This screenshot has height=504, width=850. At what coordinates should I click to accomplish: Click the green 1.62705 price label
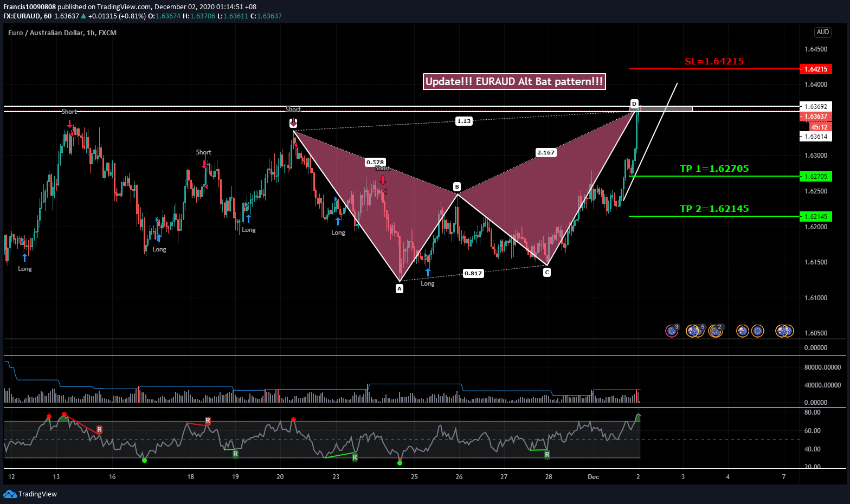coord(816,176)
